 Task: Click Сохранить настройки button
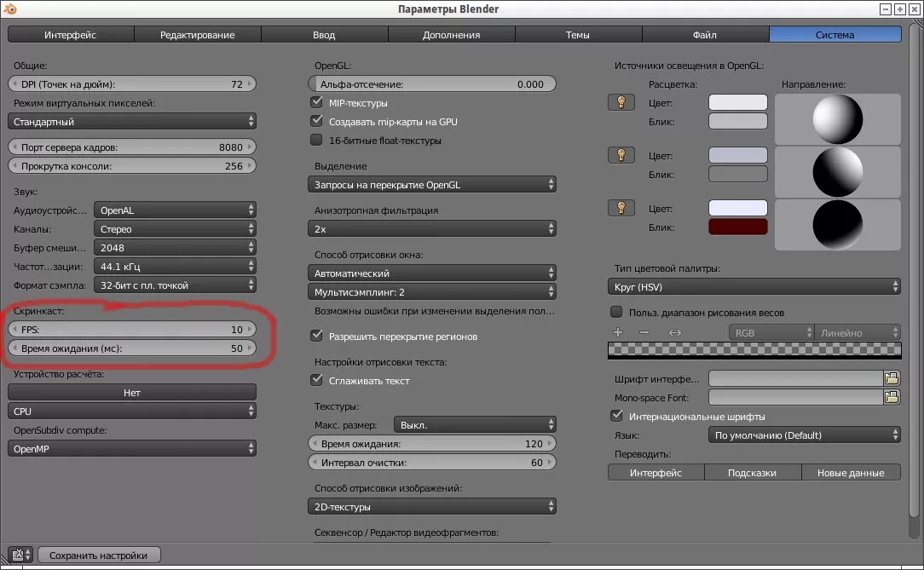(98, 556)
